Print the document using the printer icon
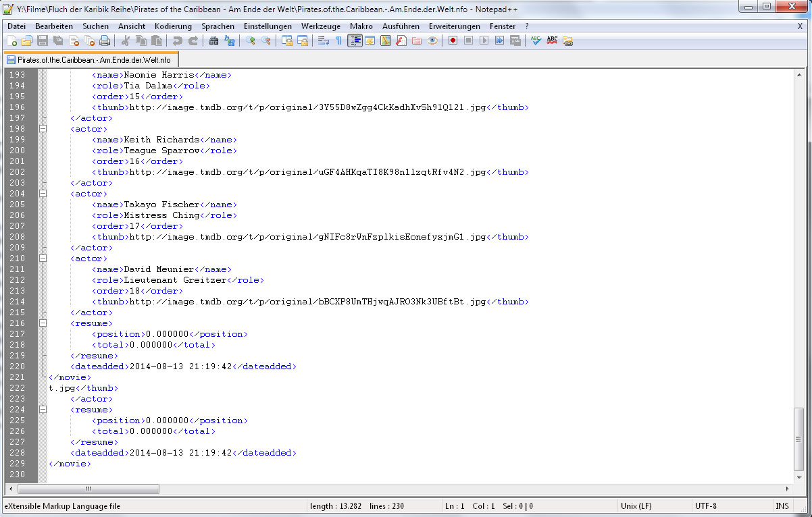812x517 pixels. [105, 41]
